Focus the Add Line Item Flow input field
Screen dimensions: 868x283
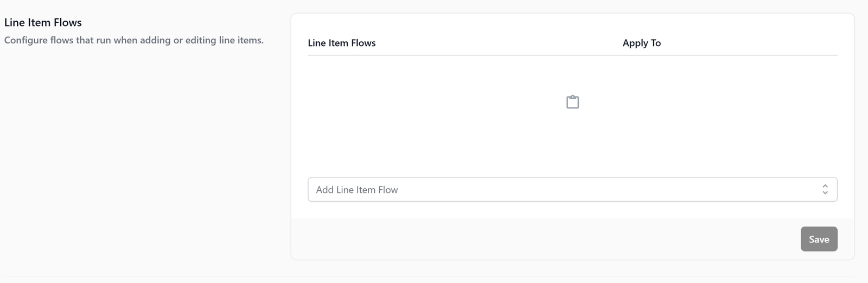click(x=572, y=189)
